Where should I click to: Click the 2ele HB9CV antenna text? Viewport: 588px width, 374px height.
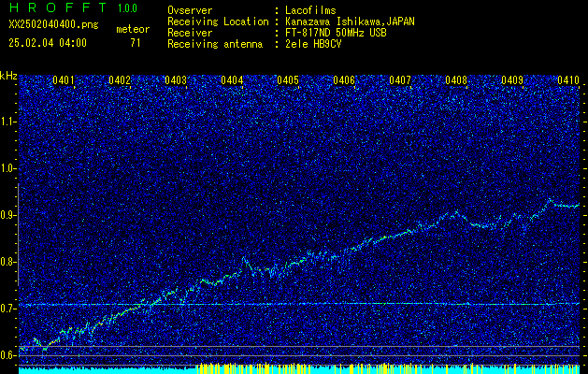[x=313, y=44]
